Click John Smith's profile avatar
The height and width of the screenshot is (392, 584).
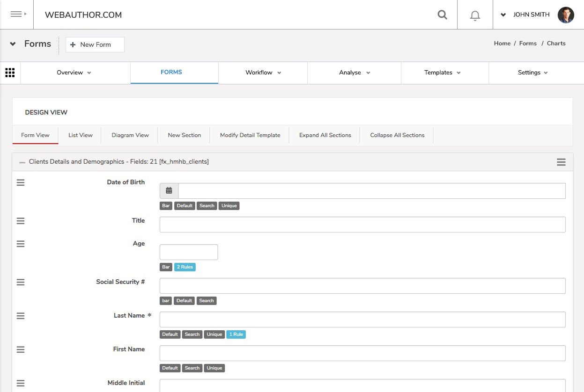[566, 15]
